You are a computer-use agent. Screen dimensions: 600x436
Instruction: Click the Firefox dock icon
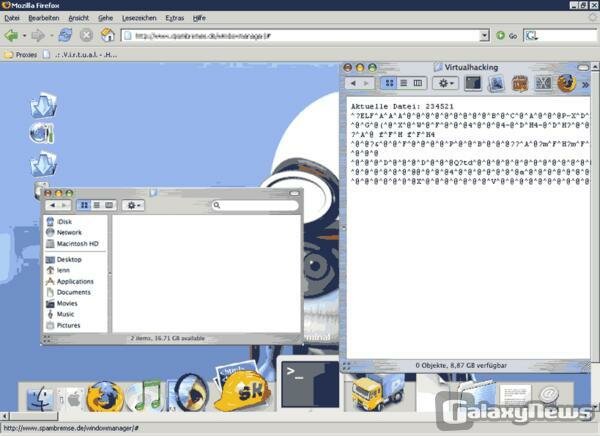coord(105,397)
